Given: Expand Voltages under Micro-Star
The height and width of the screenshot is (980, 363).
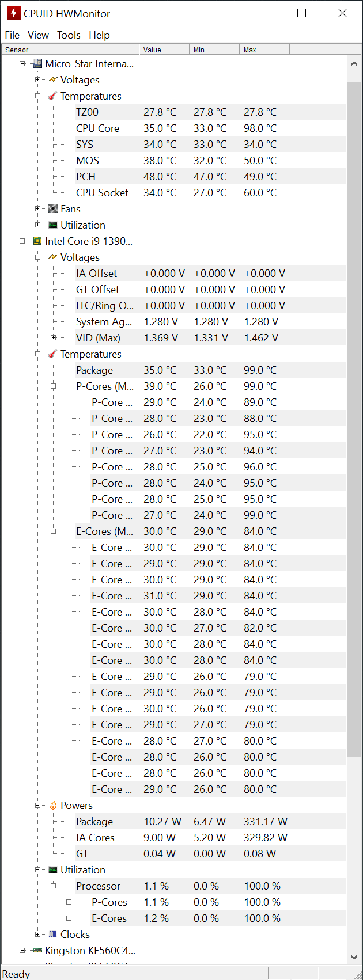Looking at the screenshot, I should [37, 80].
